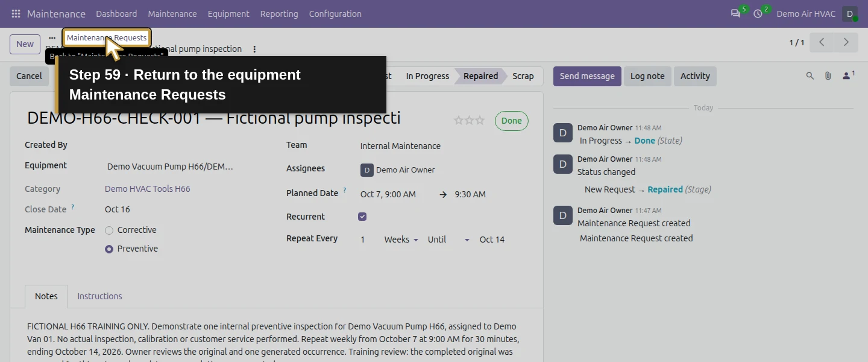
Task: Open the record actions kebab menu
Action: point(254,49)
